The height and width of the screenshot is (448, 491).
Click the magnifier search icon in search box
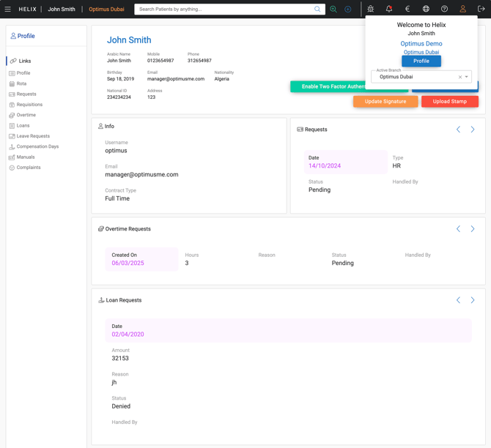pos(317,10)
